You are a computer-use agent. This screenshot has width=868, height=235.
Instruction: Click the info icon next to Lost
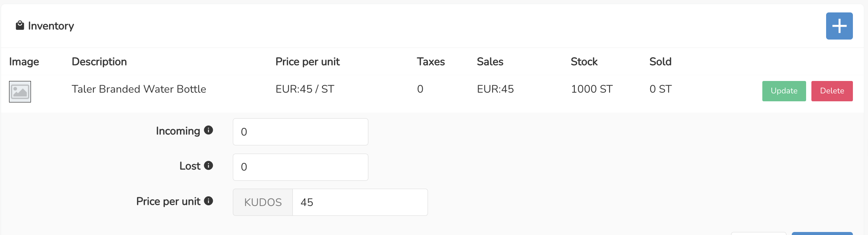coord(208,165)
